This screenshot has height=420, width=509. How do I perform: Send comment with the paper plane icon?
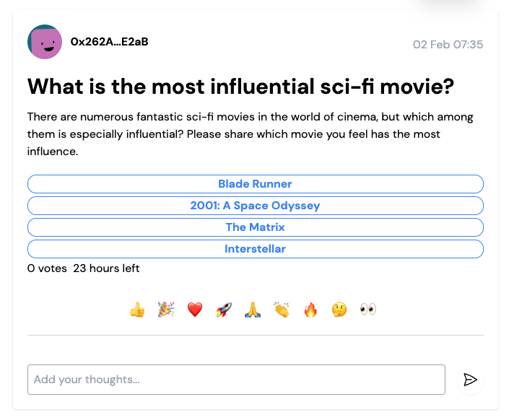pos(470,380)
